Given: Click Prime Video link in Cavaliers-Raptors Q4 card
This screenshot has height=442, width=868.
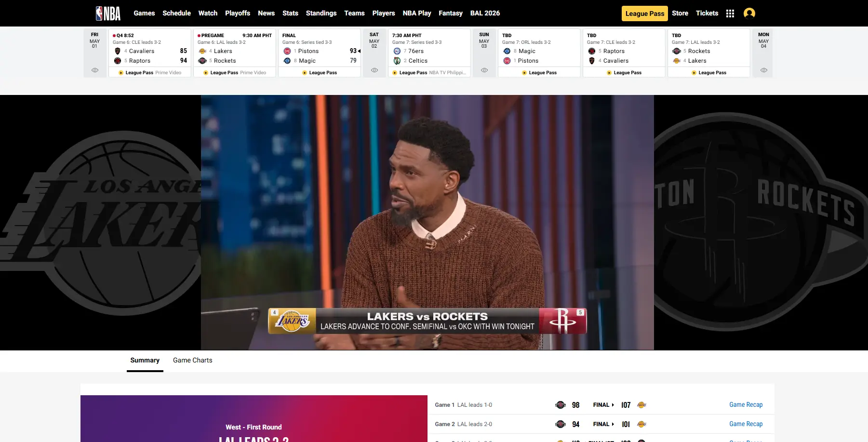Looking at the screenshot, I should coord(168,73).
